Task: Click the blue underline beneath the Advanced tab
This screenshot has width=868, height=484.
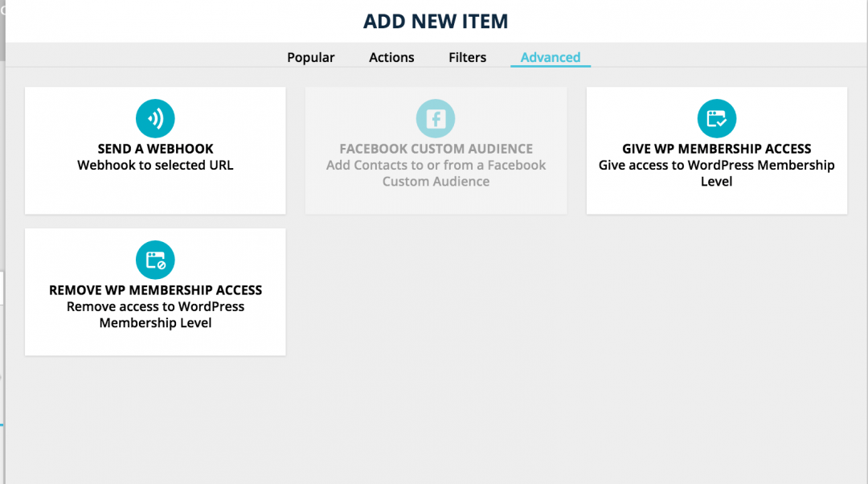Action: 551,66
